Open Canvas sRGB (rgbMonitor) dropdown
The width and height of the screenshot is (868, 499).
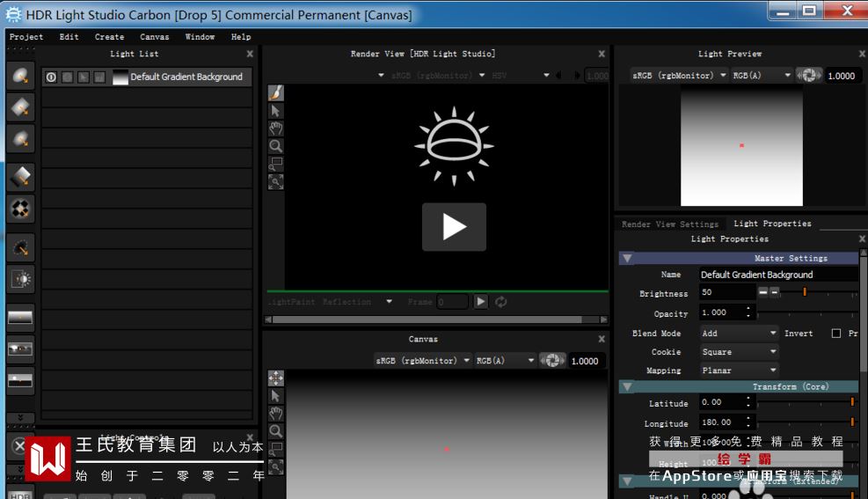tap(423, 361)
